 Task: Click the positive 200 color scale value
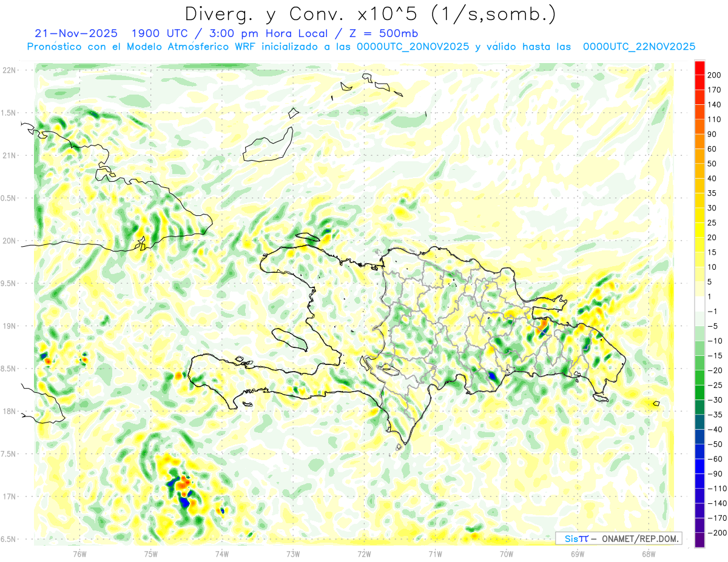(715, 75)
